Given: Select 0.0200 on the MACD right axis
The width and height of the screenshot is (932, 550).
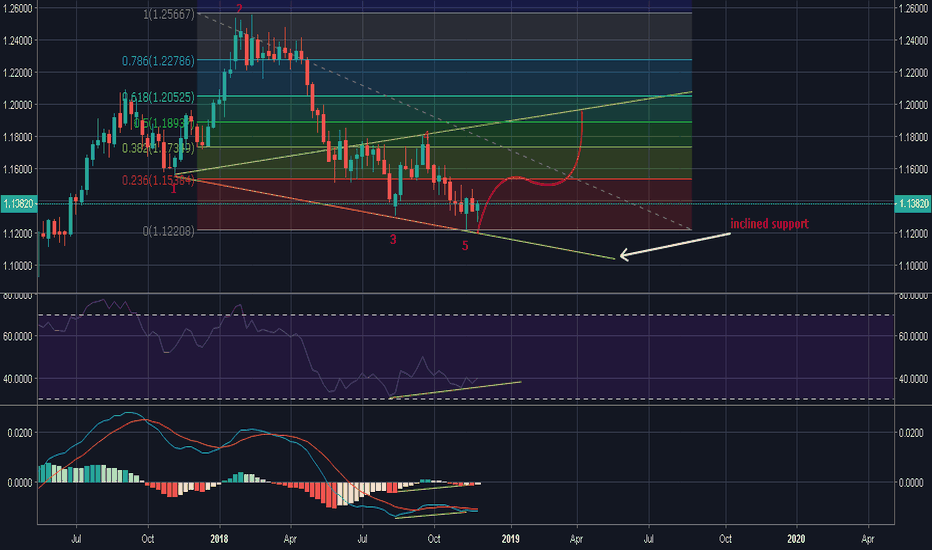Looking at the screenshot, I should click(911, 433).
